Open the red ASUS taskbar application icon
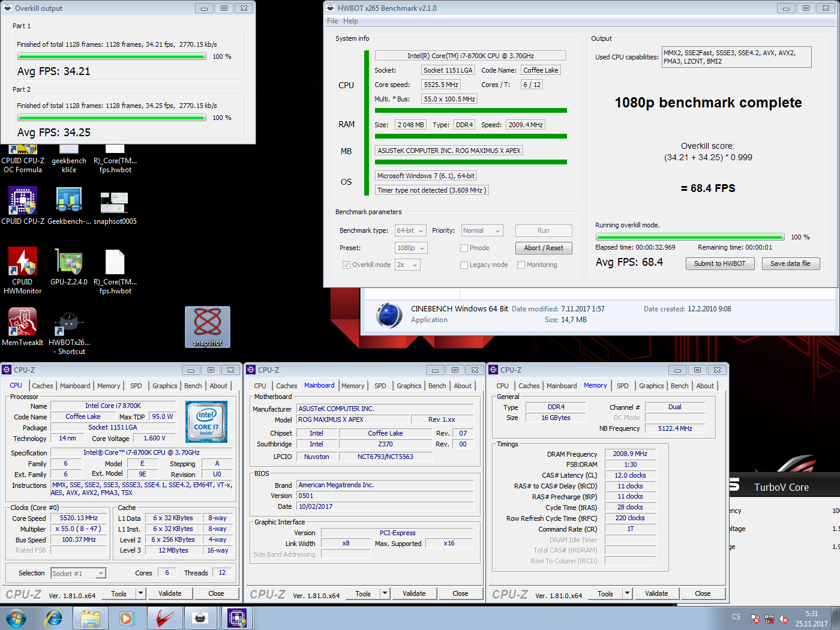The height and width of the screenshot is (630, 840). pos(164,618)
